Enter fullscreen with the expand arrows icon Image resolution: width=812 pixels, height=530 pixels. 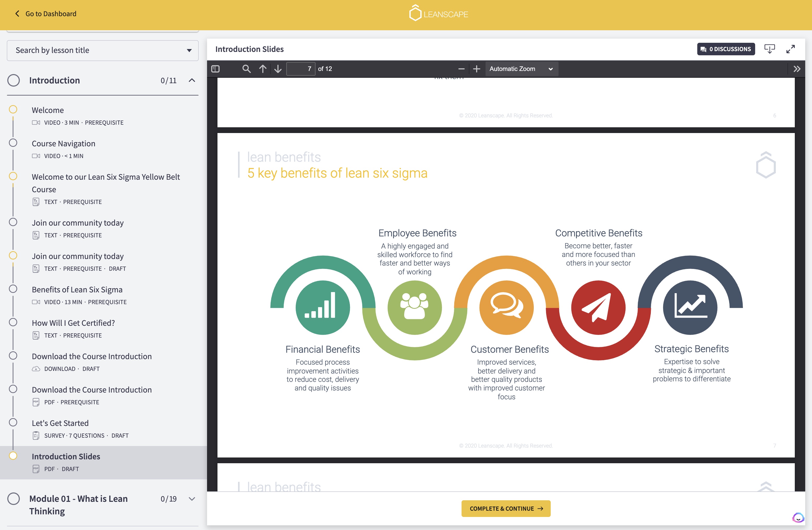[x=791, y=49]
